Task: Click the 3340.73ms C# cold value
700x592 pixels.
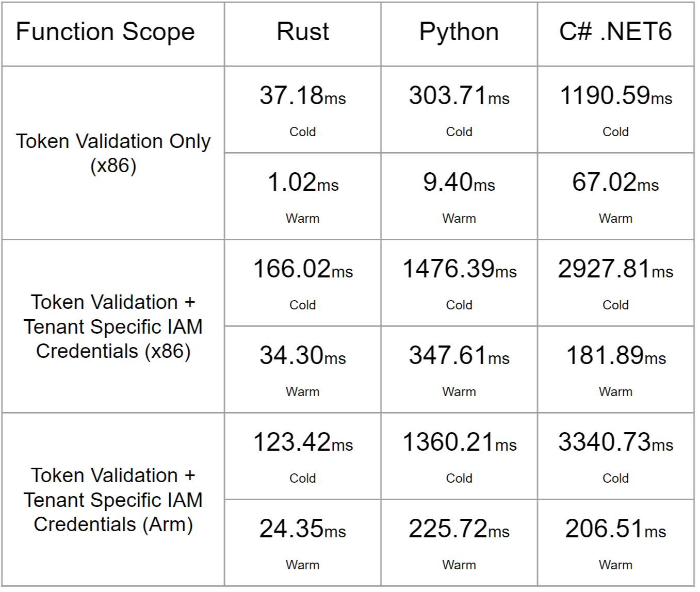Action: click(x=615, y=442)
